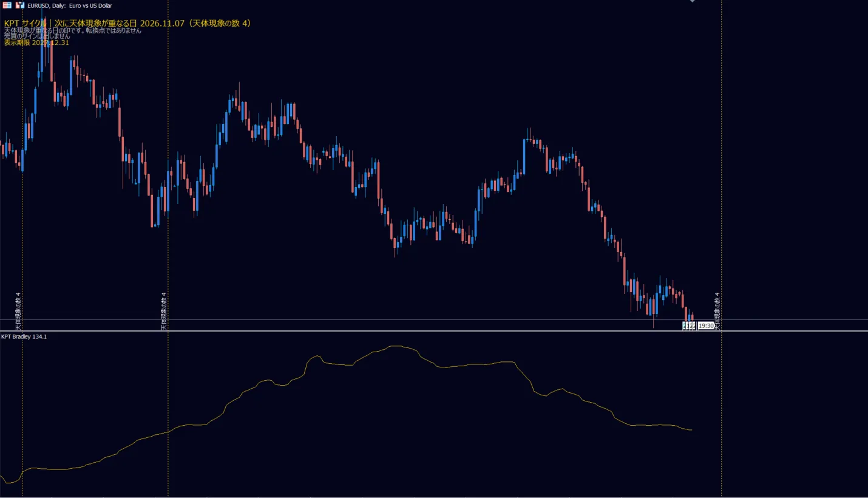The width and height of the screenshot is (868, 498).
Task: Click the small event markers beside 19:30 label
Action: pyautogui.click(x=689, y=326)
